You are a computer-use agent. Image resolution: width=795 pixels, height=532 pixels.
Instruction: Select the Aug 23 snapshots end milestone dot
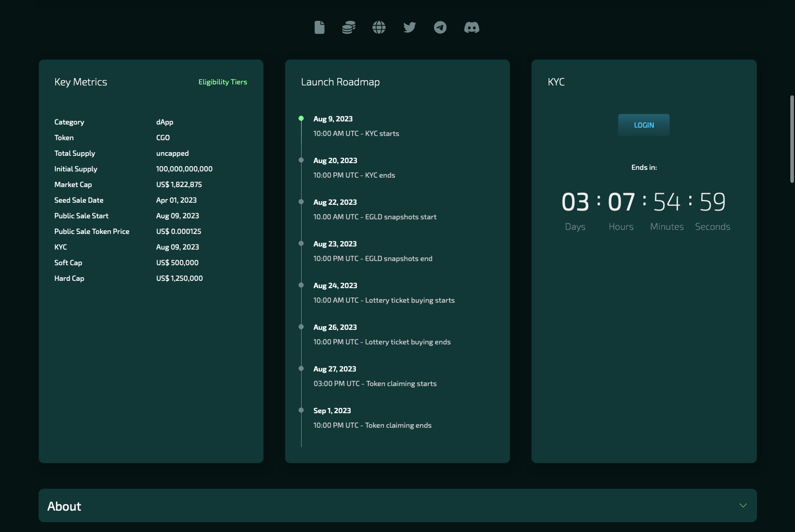[301, 243]
